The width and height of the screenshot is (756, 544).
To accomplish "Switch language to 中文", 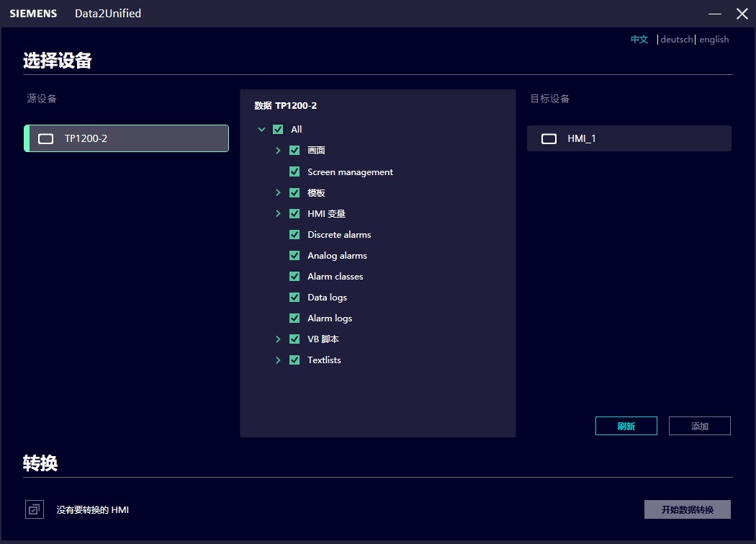I will click(x=639, y=40).
